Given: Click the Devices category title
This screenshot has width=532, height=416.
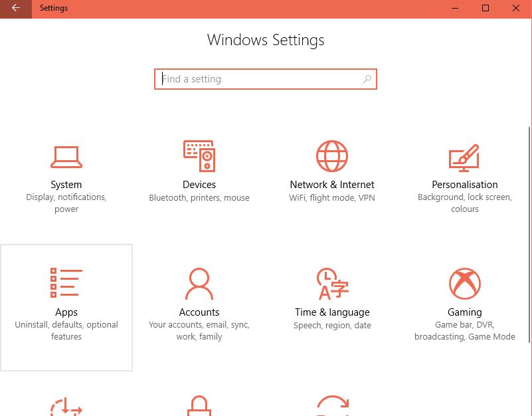Looking at the screenshot, I should [x=199, y=184].
